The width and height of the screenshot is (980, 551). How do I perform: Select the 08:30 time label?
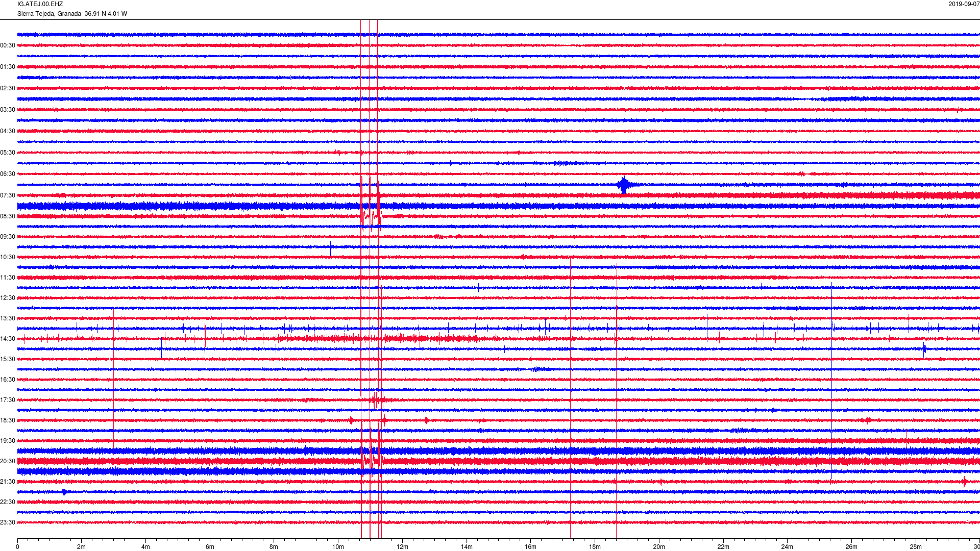(x=8, y=216)
